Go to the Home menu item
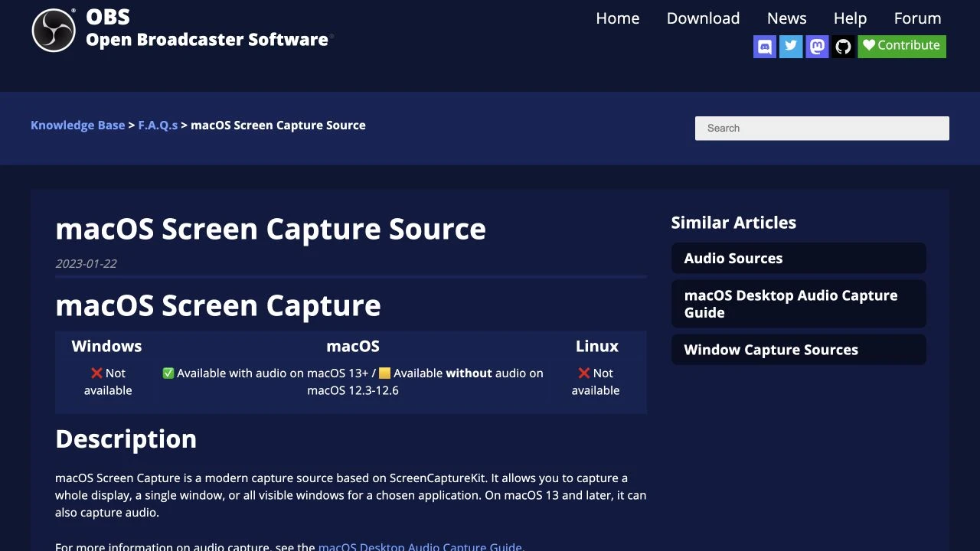980x551 pixels. pyautogui.click(x=618, y=18)
